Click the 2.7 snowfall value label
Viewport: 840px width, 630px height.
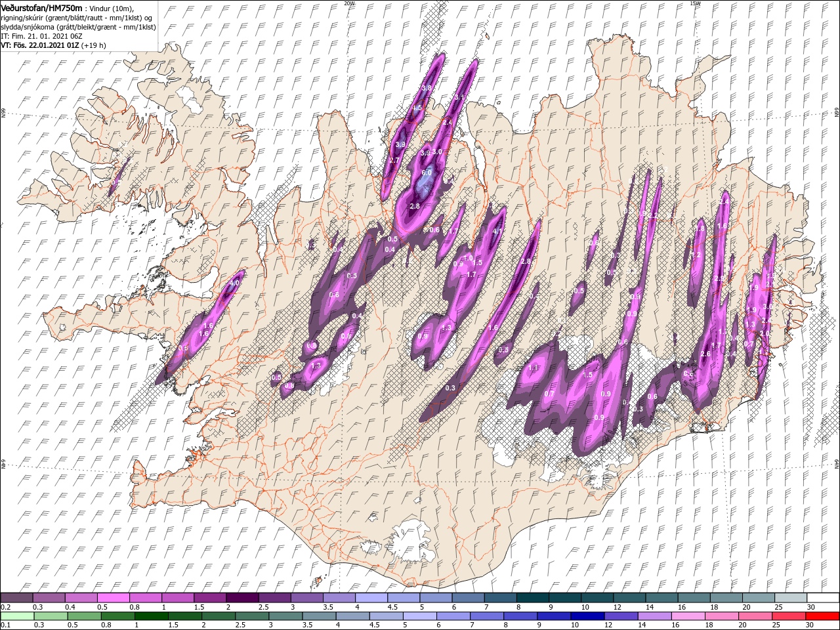pyautogui.click(x=394, y=160)
